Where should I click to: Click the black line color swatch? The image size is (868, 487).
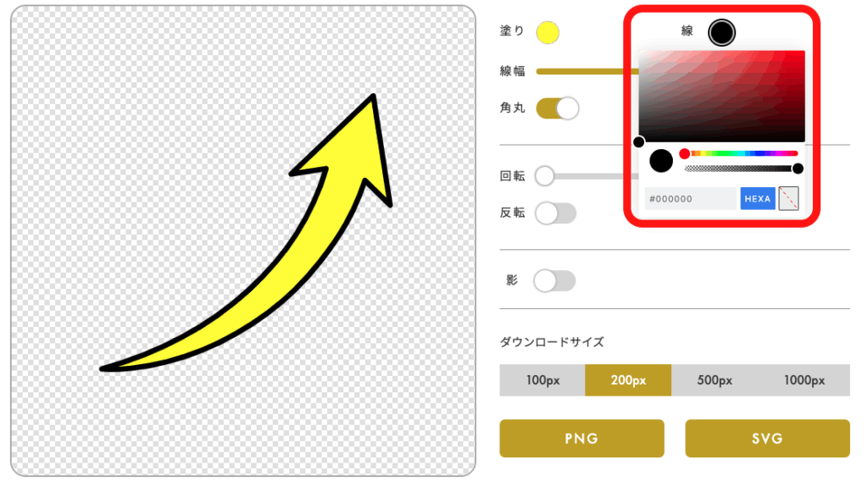click(x=722, y=32)
